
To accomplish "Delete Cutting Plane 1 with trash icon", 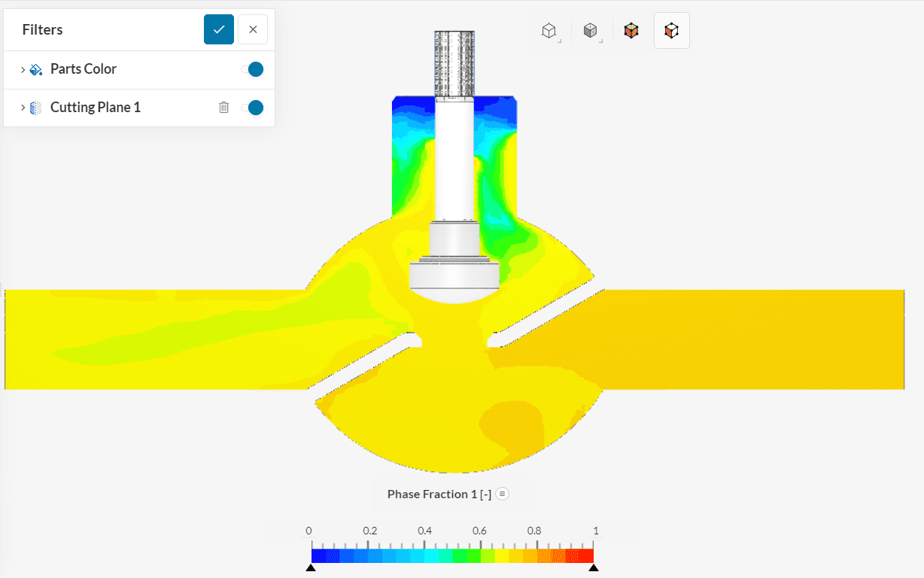I will [223, 108].
